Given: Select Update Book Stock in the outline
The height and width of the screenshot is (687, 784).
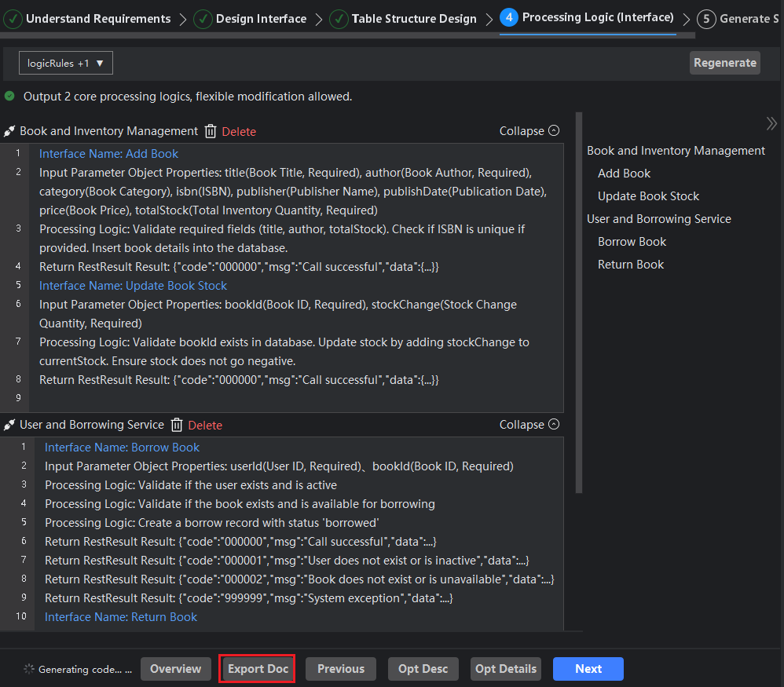Looking at the screenshot, I should (648, 196).
